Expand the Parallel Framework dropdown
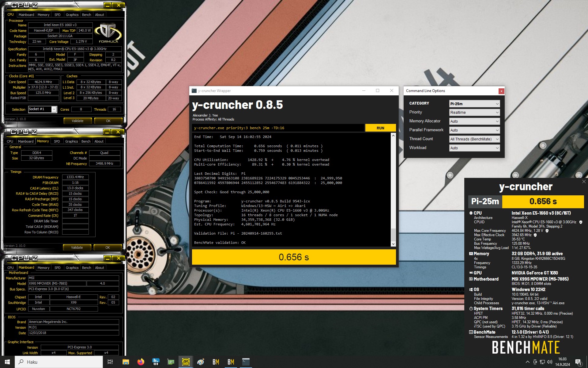Screen dimensions: 588x368 coord(474,130)
